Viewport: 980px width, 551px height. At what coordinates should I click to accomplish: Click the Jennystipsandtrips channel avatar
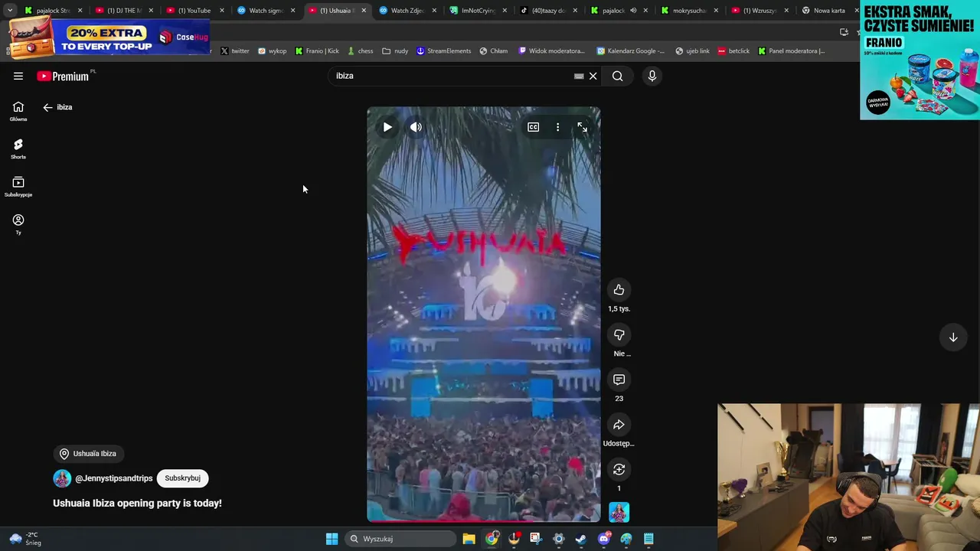pyautogui.click(x=62, y=478)
